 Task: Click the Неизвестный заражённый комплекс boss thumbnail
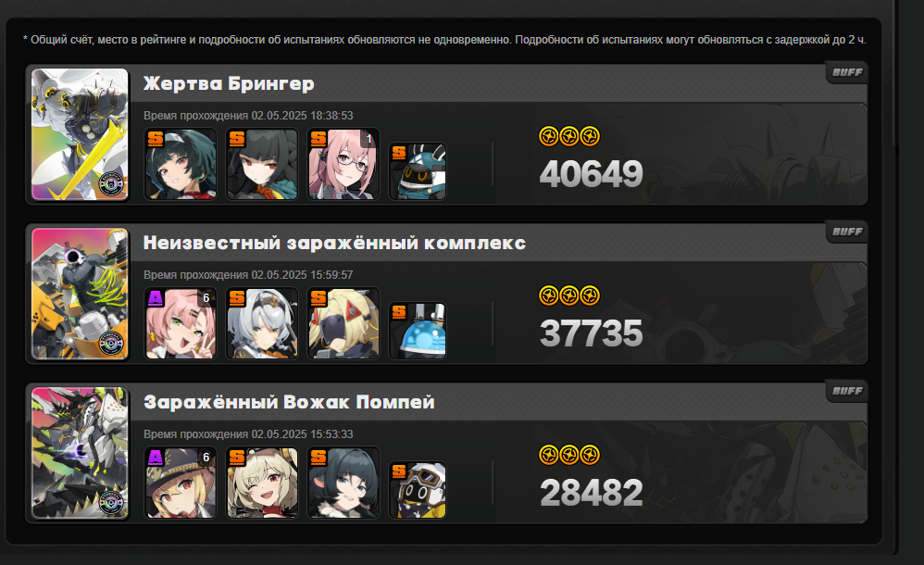[80, 294]
